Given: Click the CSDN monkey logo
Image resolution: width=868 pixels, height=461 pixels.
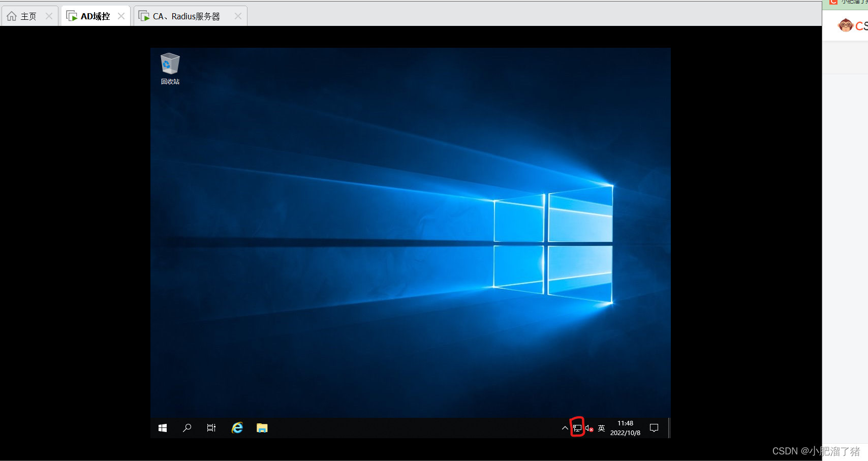Looking at the screenshot, I should 846,25.
